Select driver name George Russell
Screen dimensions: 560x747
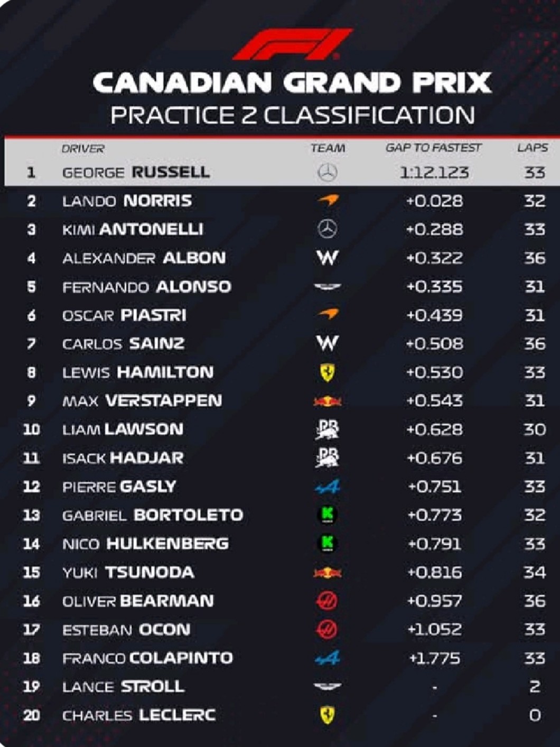[136, 172]
